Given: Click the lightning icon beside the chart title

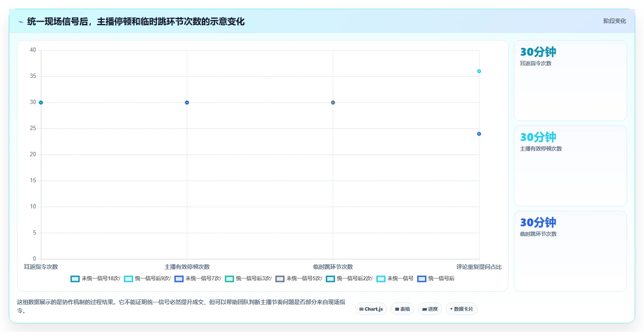Looking at the screenshot, I should pos(21,22).
